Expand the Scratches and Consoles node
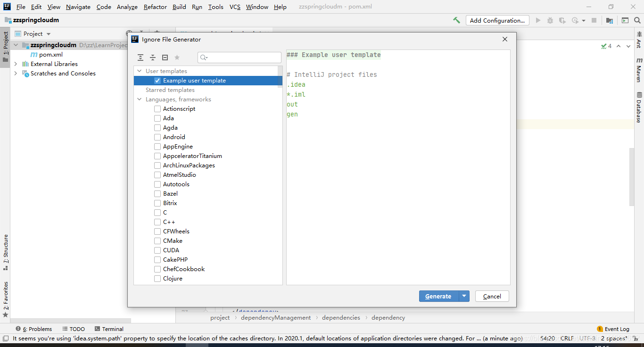The height and width of the screenshot is (347, 644). pyautogui.click(x=16, y=74)
